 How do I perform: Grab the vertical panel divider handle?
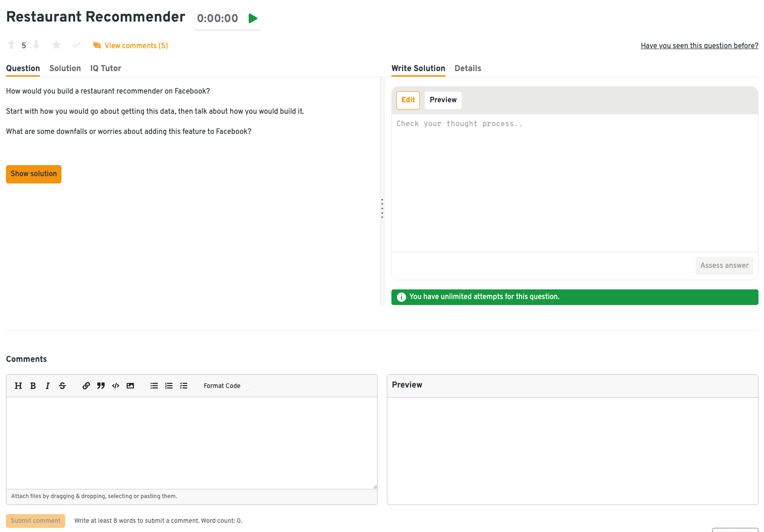[x=382, y=208]
